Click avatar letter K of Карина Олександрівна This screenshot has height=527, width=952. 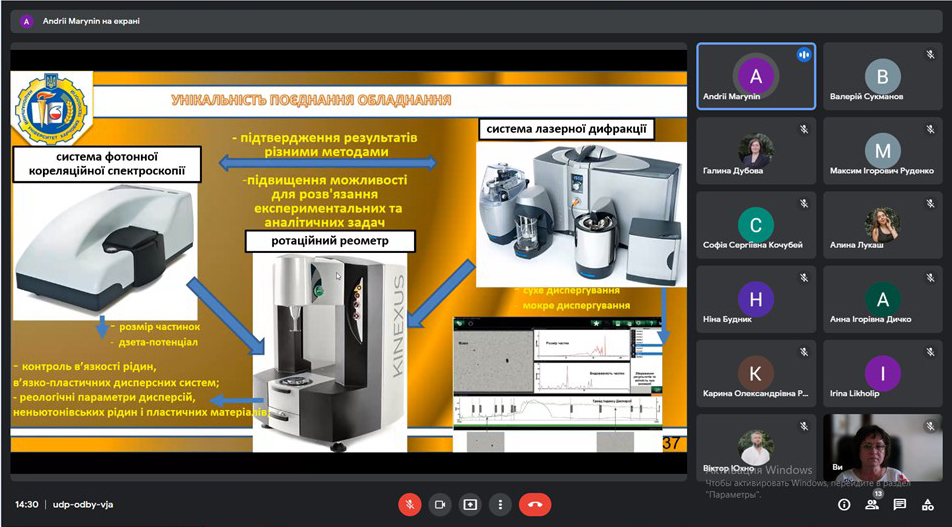[x=756, y=373]
